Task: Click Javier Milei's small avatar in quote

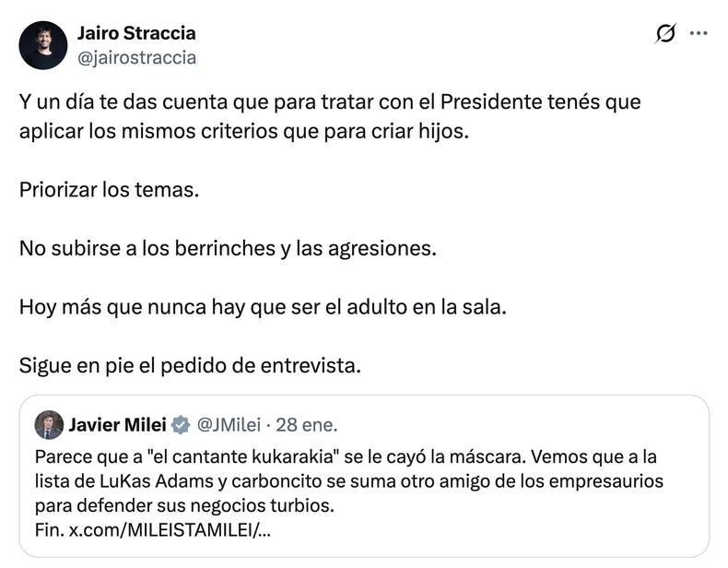Action: click(49, 425)
